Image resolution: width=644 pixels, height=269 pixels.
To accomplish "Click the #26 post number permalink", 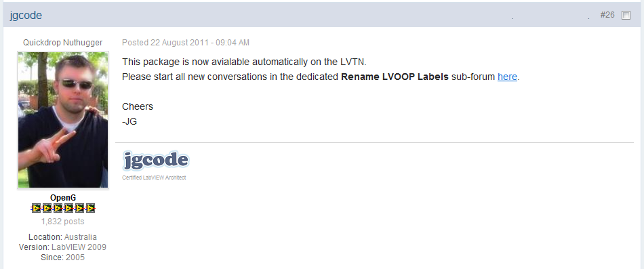I will (x=607, y=15).
